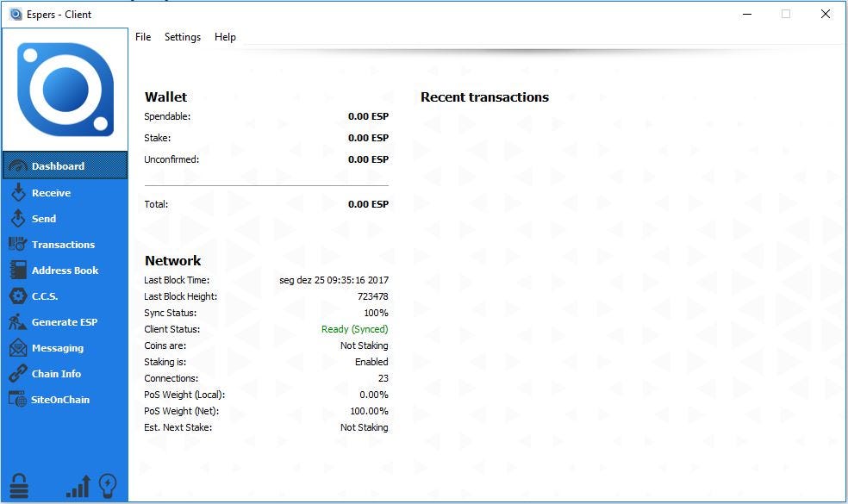
Task: Open the Send page label
Action: tap(44, 219)
